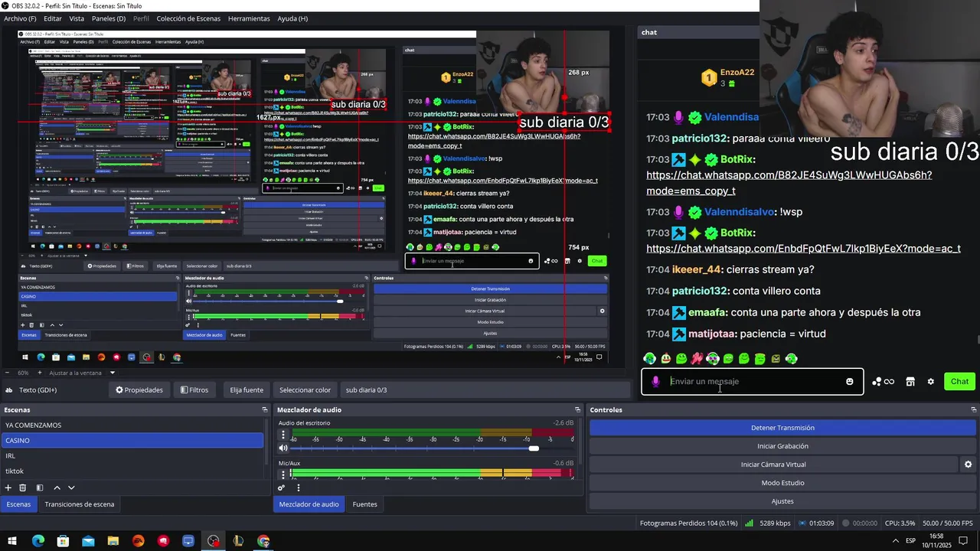Viewport: 980px width, 551px height.
Task: Click into Enviar un mensaje field
Action: pos(753,382)
